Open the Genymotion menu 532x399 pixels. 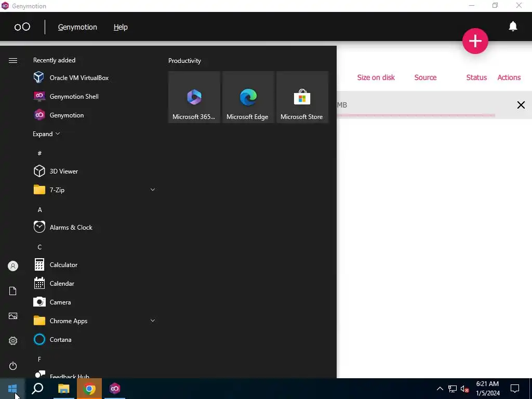(x=77, y=27)
